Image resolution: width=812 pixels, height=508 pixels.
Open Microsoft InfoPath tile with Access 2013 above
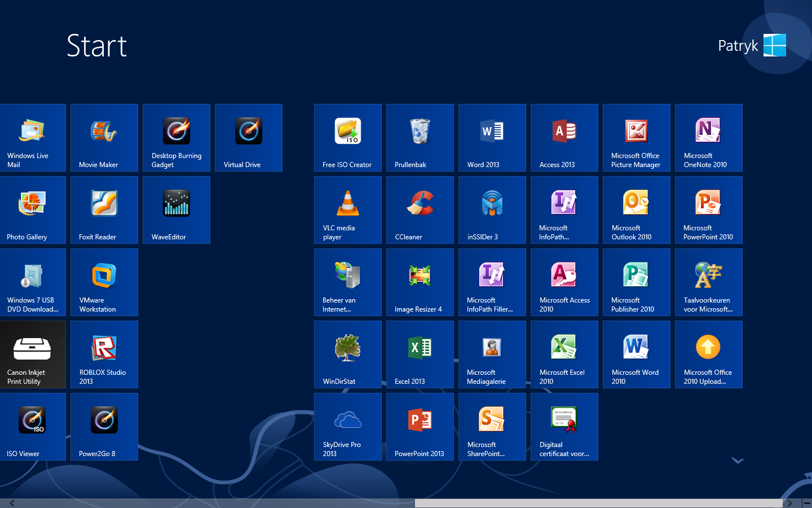[x=564, y=210]
